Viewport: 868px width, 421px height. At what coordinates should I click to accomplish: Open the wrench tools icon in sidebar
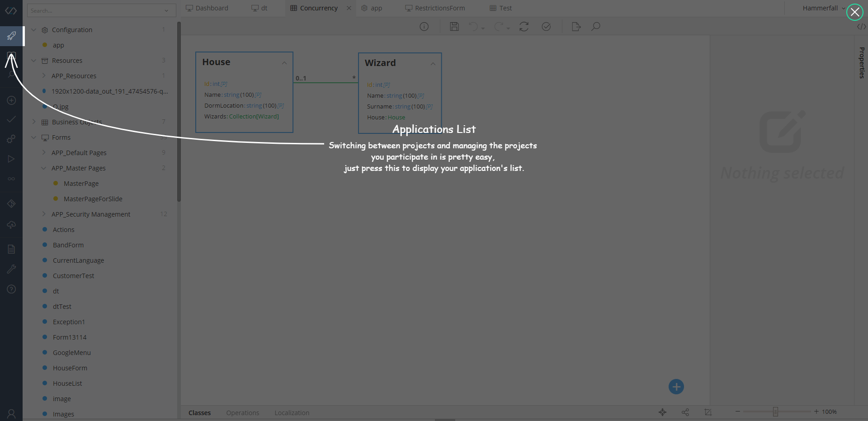point(11,269)
